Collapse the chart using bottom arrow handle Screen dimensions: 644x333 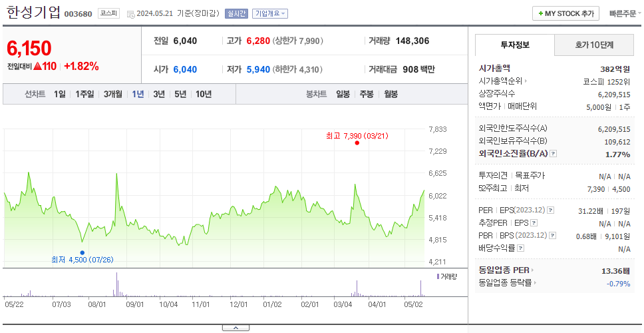236,328
